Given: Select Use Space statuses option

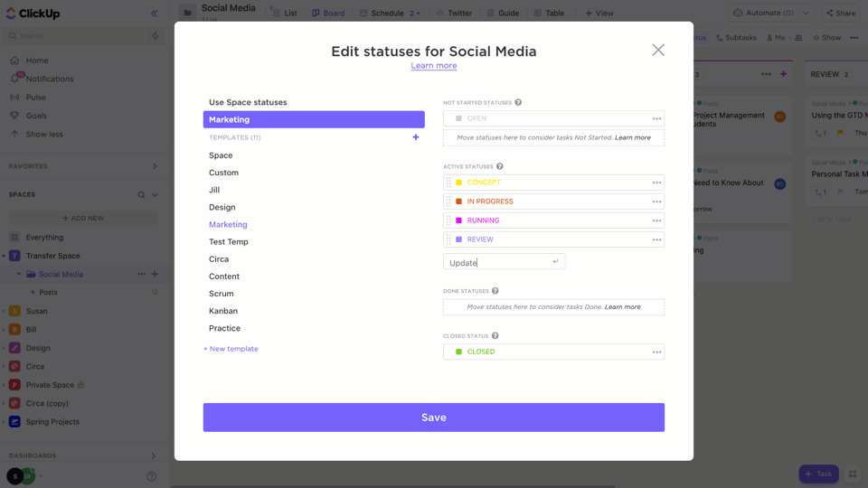Looking at the screenshot, I should click(x=248, y=102).
